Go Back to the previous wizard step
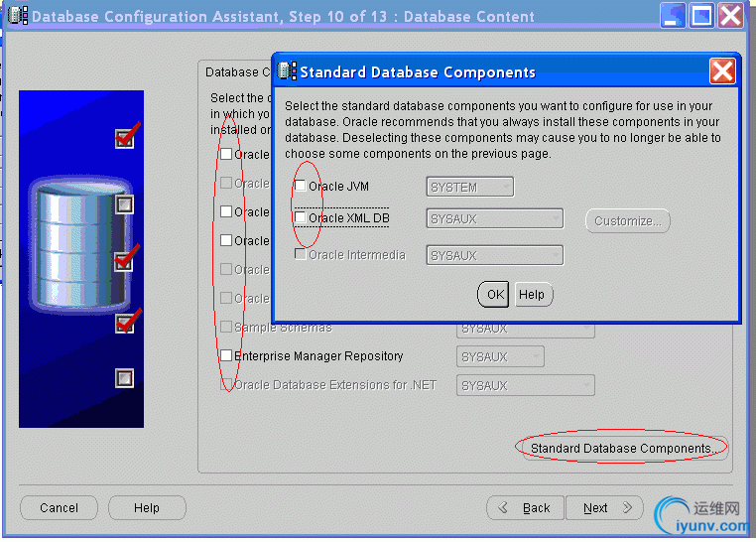Screen dimensions: 756x542 tap(526, 508)
